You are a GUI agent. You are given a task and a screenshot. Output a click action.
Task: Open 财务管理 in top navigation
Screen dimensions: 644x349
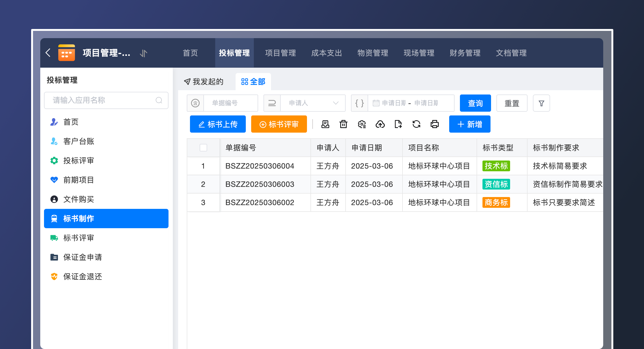click(x=465, y=53)
